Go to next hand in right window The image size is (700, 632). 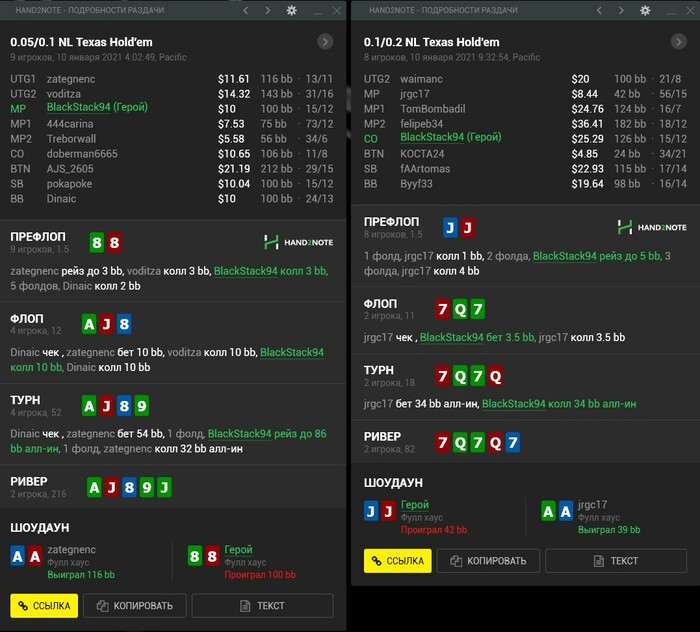[x=621, y=10]
